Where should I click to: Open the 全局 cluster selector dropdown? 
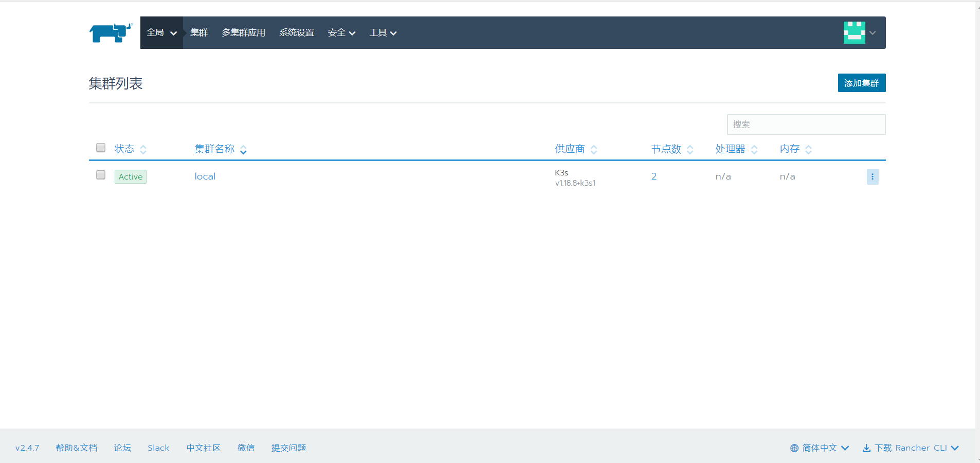click(x=161, y=32)
